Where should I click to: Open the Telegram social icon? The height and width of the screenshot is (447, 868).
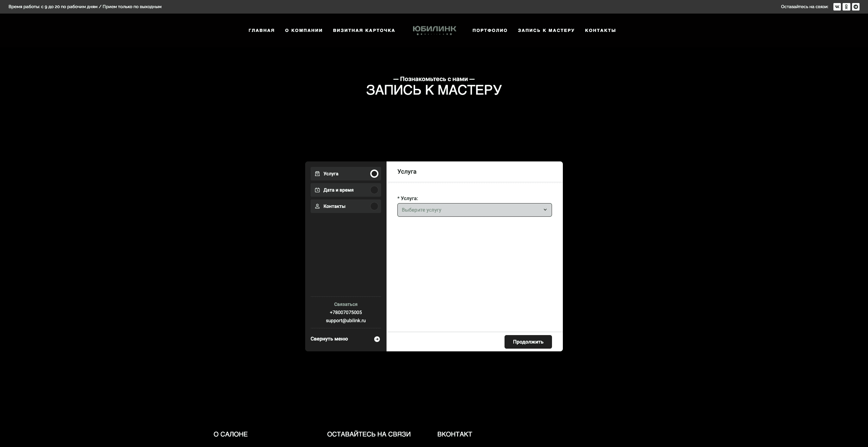(856, 7)
